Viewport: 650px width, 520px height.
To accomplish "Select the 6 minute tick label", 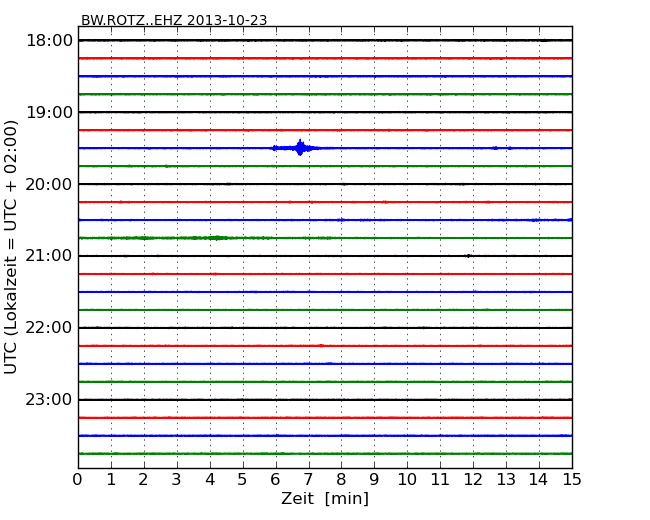I will point(275,479).
